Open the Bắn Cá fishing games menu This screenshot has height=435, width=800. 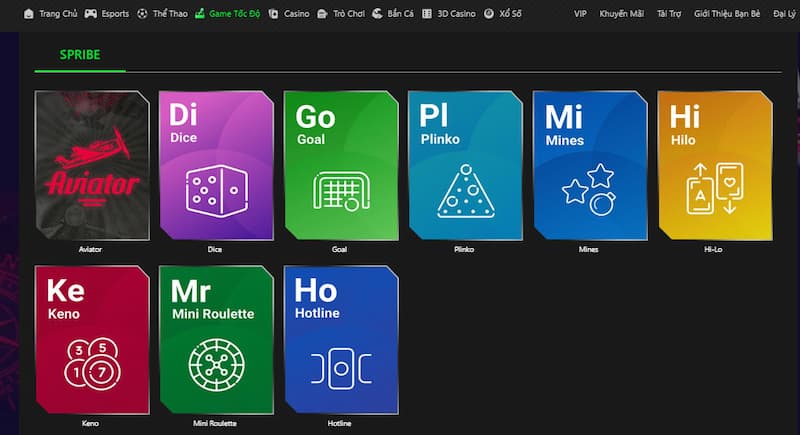coord(391,15)
